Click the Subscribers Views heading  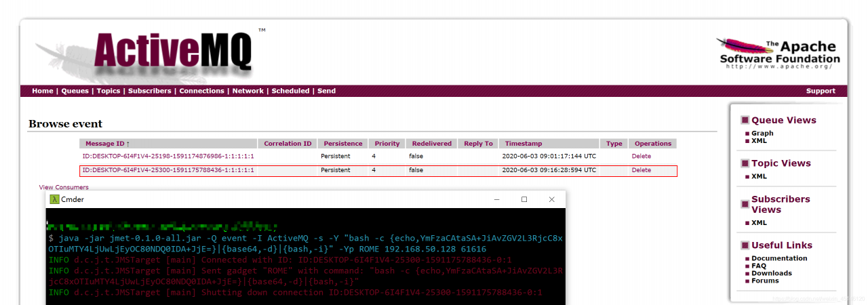[781, 204]
